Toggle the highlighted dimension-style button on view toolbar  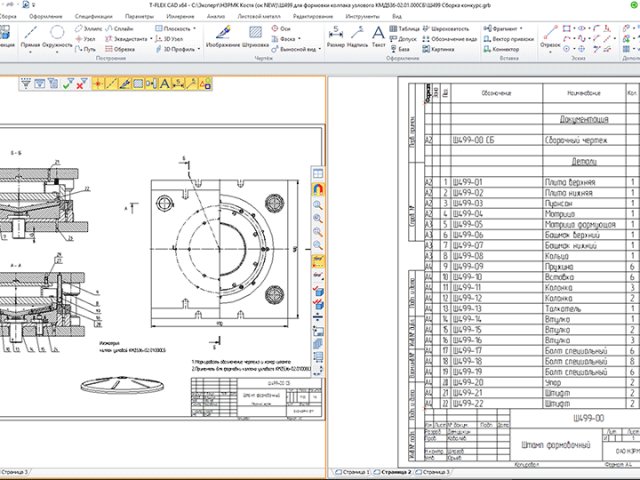tap(318, 260)
